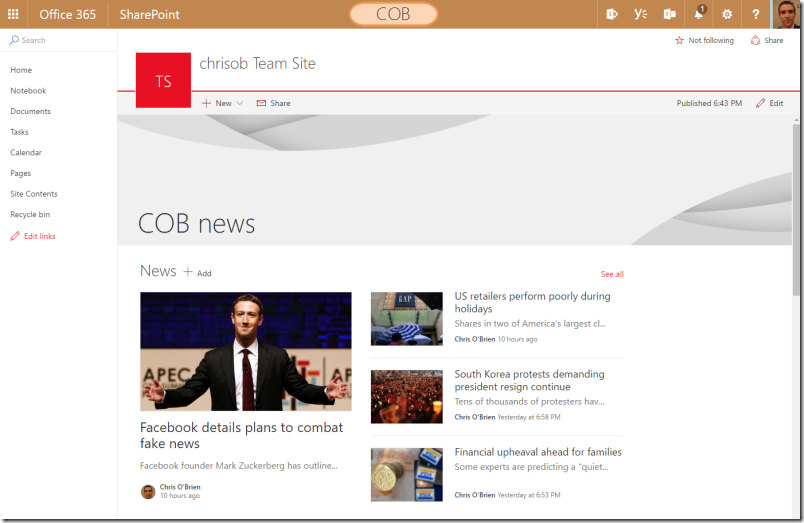Click the Office 365 header link
Image resolution: width=804 pixels, height=523 pixels.
68,14
